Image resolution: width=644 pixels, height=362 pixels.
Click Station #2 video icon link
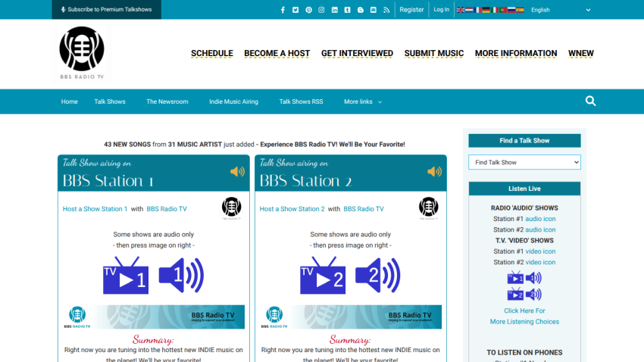pyautogui.click(x=540, y=262)
